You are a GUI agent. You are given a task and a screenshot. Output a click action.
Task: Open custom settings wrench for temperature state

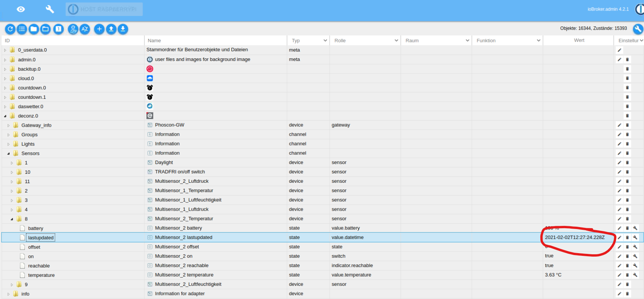635,275
